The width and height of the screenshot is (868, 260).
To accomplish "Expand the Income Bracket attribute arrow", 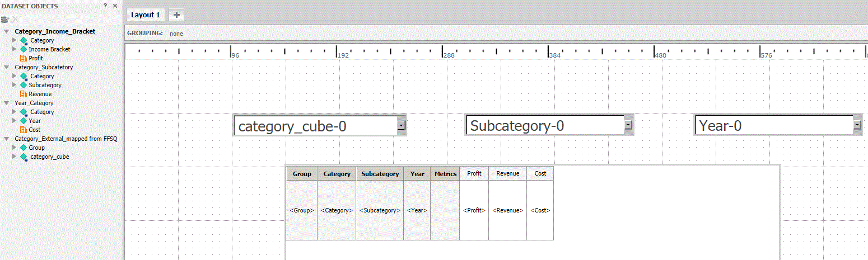I will (15, 49).
